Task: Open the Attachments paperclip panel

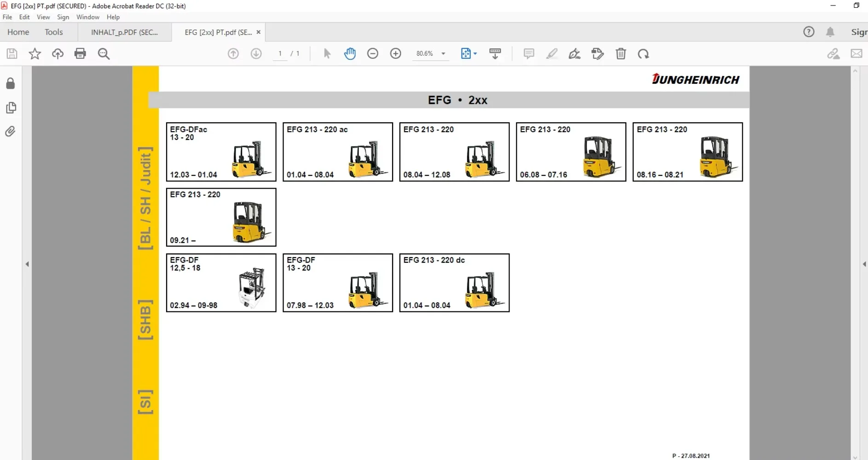Action: (x=11, y=132)
